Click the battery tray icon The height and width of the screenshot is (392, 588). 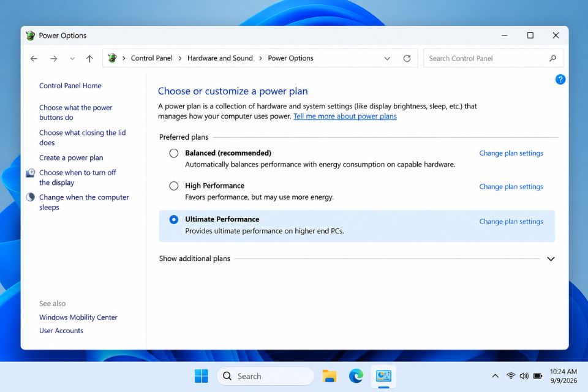[x=538, y=376]
